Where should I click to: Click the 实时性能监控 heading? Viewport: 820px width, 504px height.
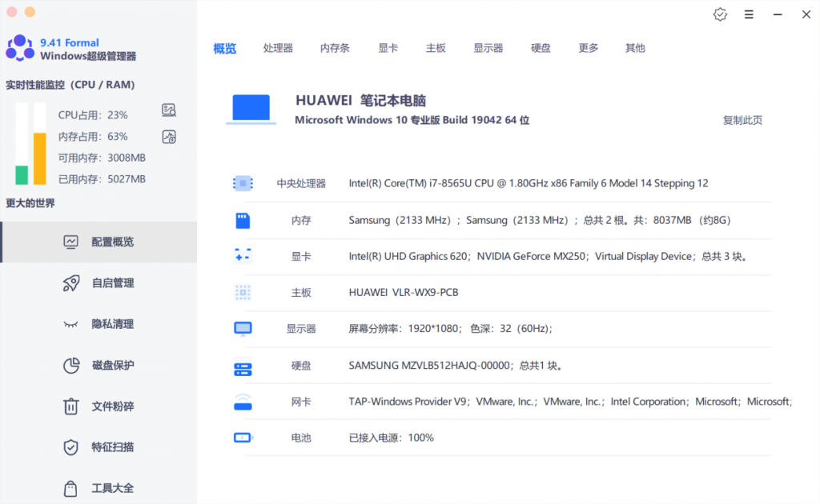click(70, 85)
